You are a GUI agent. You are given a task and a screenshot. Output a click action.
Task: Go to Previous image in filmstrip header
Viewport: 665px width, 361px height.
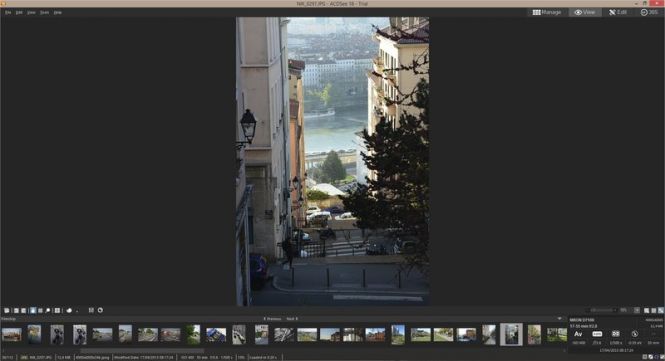pyautogui.click(x=272, y=319)
